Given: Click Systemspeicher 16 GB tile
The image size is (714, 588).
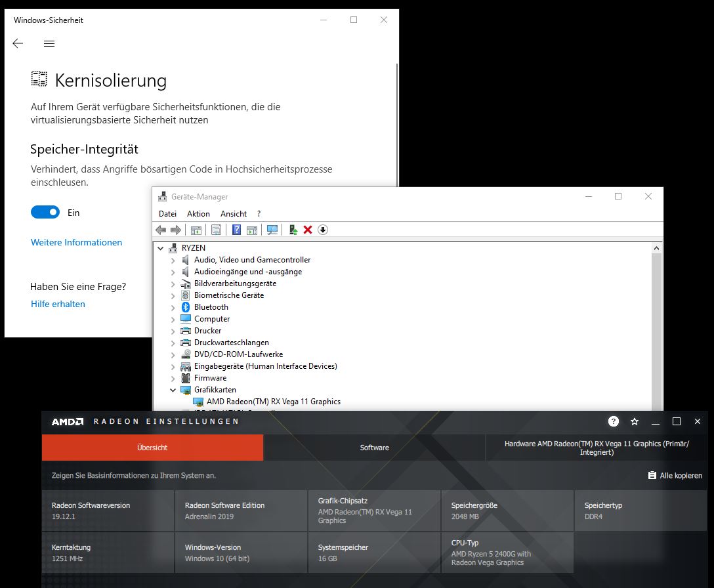Looking at the screenshot, I should 374,553.
